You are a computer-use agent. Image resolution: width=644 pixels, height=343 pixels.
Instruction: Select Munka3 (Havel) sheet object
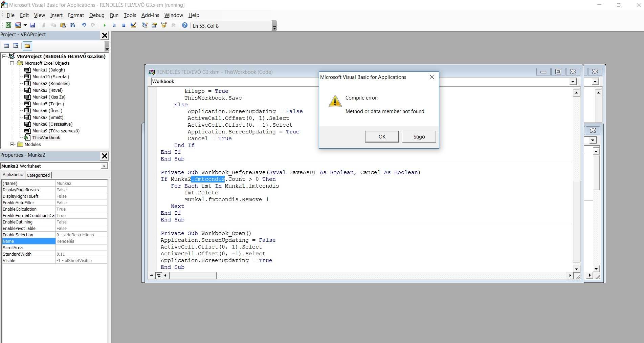point(47,90)
